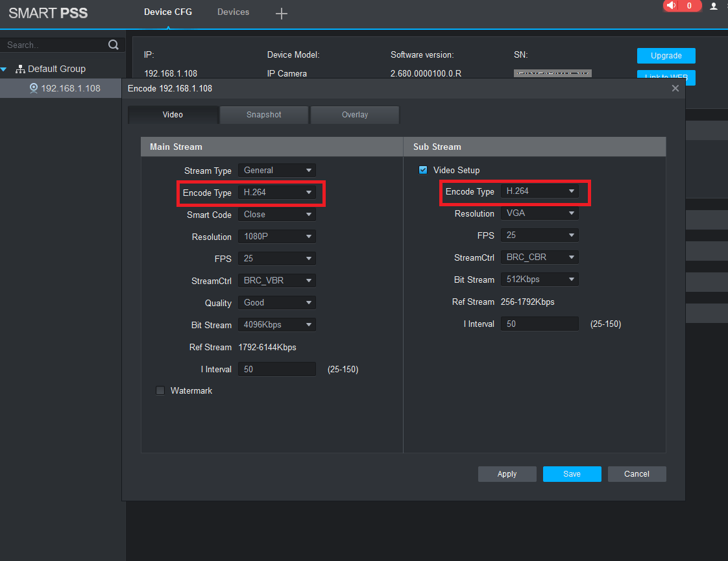Open the Main Stream Quality dropdown
The image size is (728, 561).
[277, 303]
